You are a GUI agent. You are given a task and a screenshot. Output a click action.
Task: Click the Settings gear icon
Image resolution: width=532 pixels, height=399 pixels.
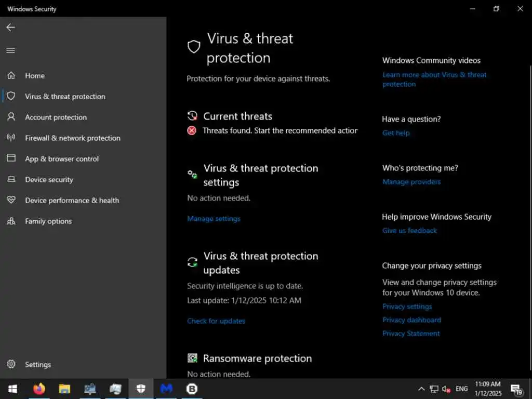(11, 364)
